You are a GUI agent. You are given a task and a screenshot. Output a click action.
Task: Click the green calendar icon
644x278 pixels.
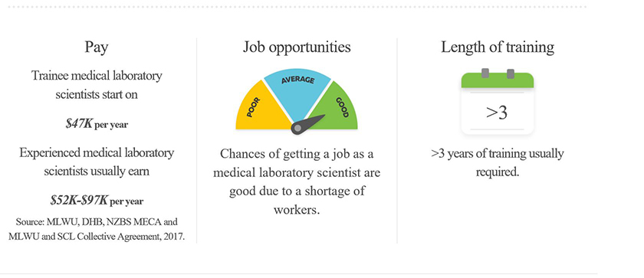pyautogui.click(x=497, y=102)
